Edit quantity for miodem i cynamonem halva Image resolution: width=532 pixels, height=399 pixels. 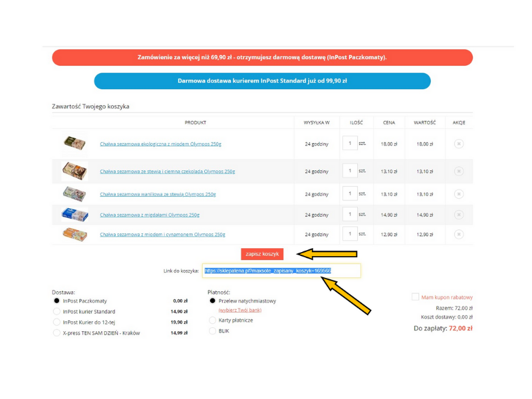point(350,234)
